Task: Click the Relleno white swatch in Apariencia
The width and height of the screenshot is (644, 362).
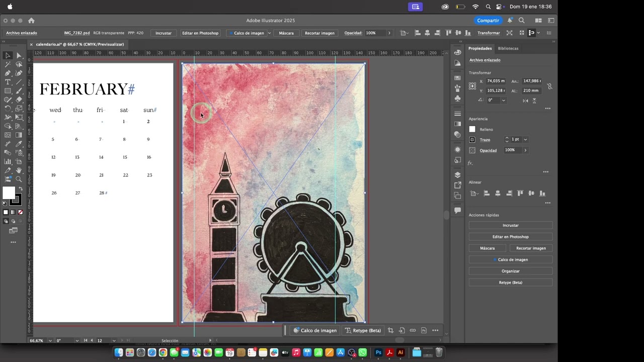Action: [x=472, y=129]
